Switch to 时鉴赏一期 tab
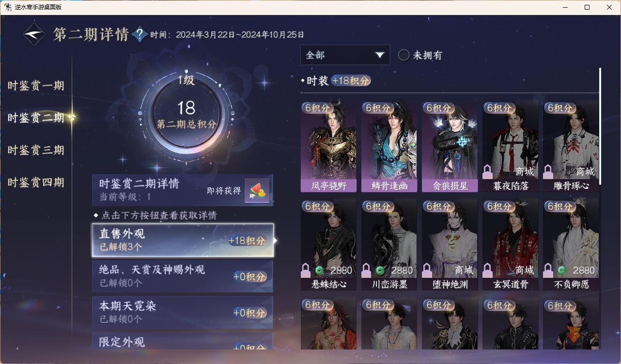 pos(36,86)
